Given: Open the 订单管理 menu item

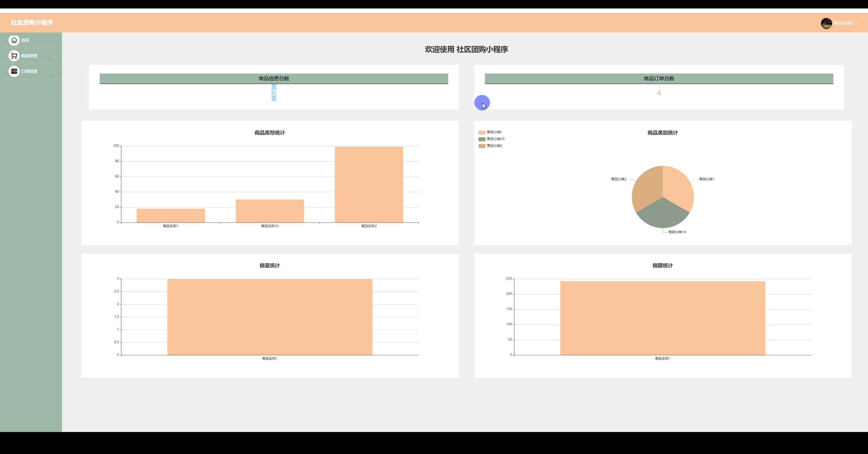Looking at the screenshot, I should (29, 71).
